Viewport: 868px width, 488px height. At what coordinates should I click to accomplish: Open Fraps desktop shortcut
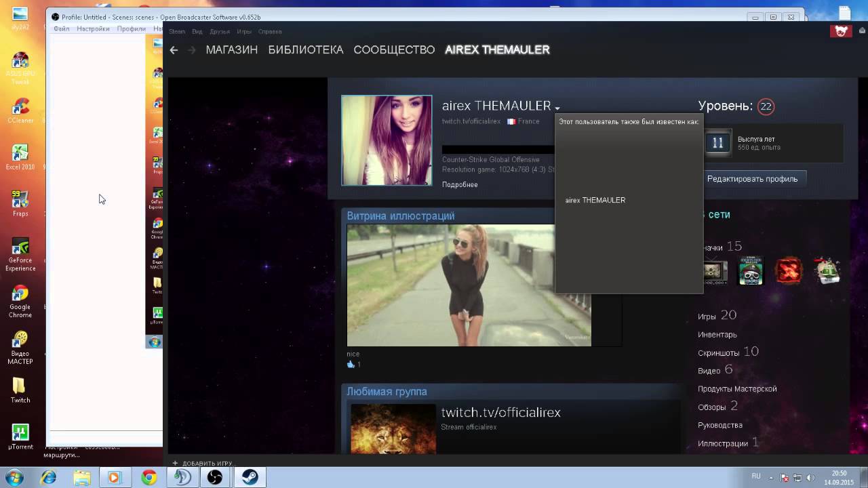[x=20, y=204]
